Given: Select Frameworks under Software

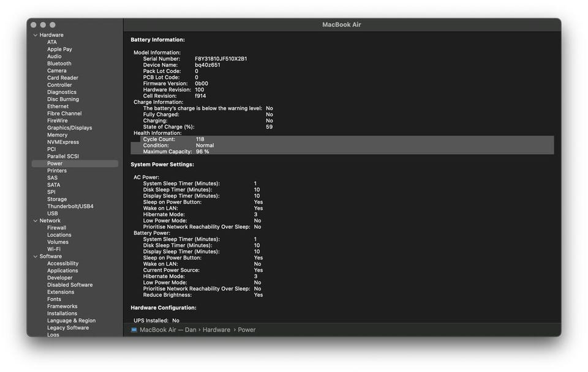Looking at the screenshot, I should (62, 306).
